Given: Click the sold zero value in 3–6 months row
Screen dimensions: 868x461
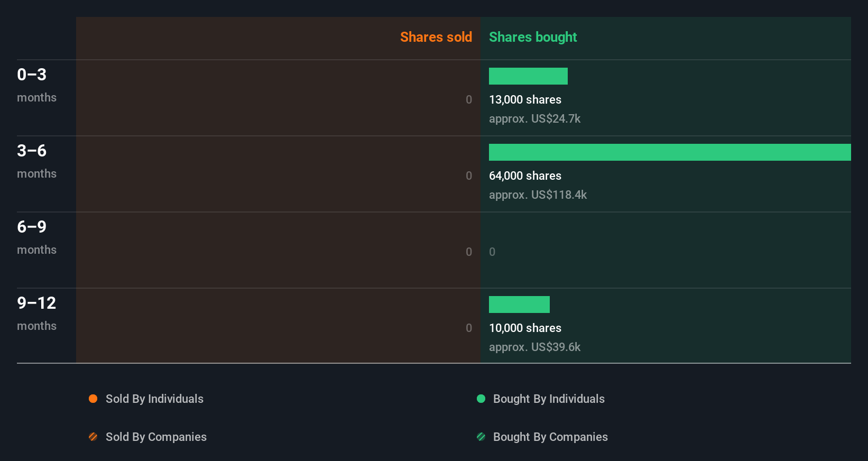Looking at the screenshot, I should 469,176.
